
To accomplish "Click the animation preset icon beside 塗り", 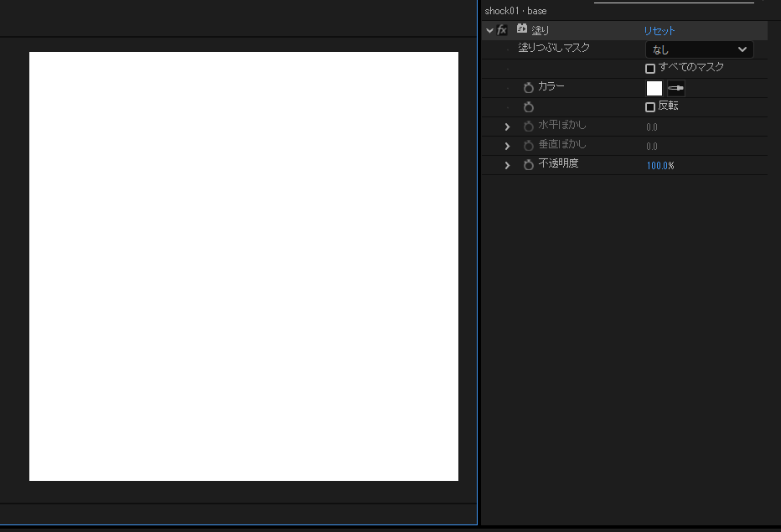I will tap(521, 29).
